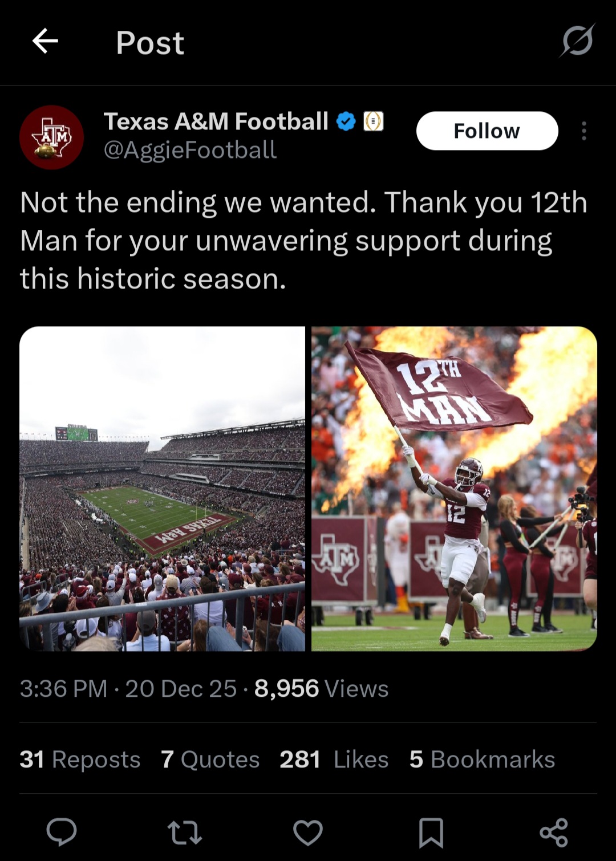This screenshot has width=616, height=861.
Task: Go back using the arrow icon
Action: point(46,42)
